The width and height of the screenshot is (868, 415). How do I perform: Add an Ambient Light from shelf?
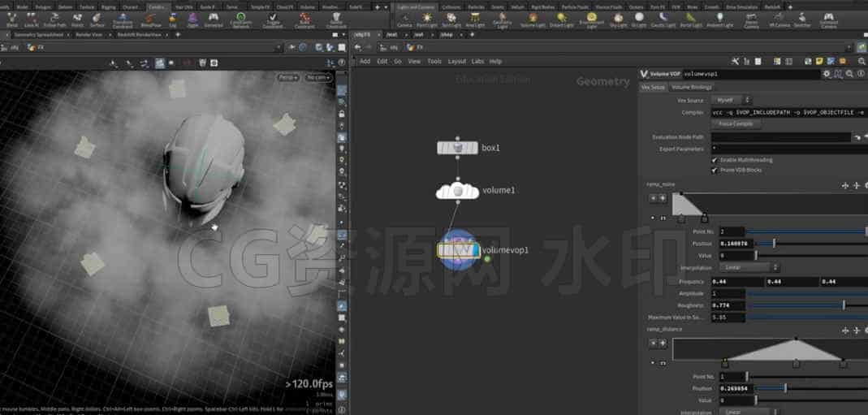[719, 20]
